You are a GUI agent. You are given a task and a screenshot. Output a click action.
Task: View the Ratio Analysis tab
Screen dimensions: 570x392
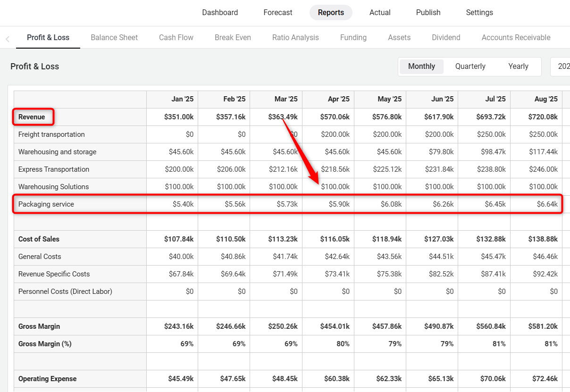pyautogui.click(x=295, y=38)
